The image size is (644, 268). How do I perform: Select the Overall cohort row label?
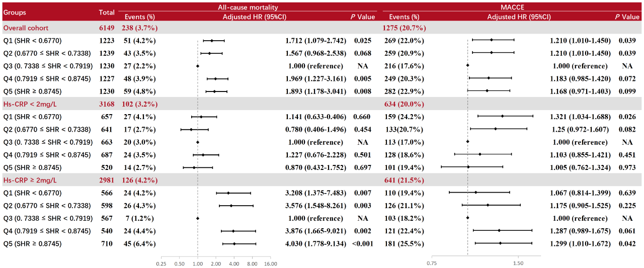click(x=26, y=28)
